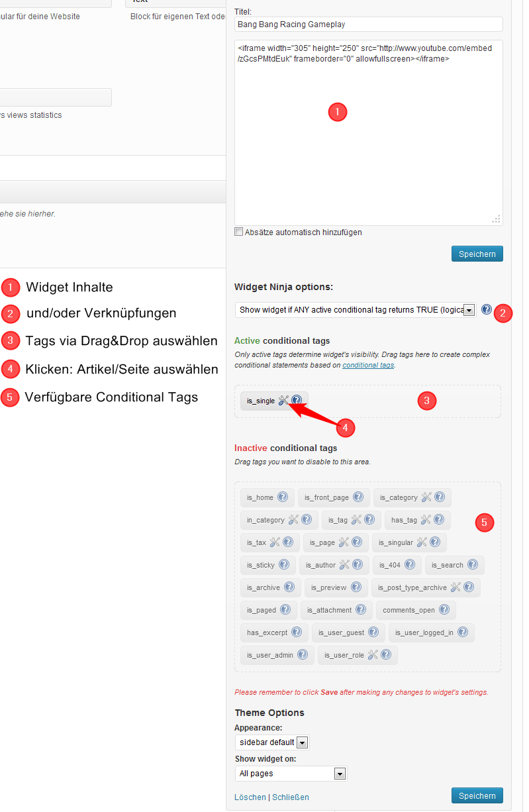Open help for the is_user_logged_in tag

(x=463, y=633)
